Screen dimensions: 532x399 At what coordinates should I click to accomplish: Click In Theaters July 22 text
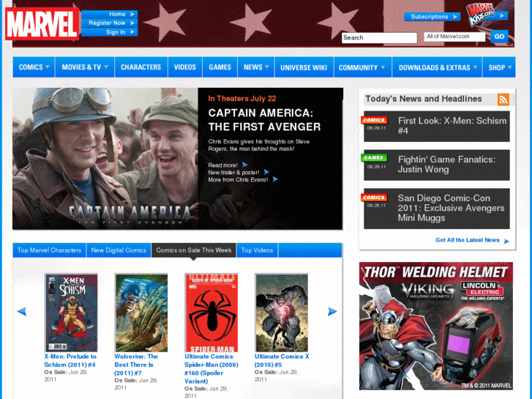tap(242, 99)
